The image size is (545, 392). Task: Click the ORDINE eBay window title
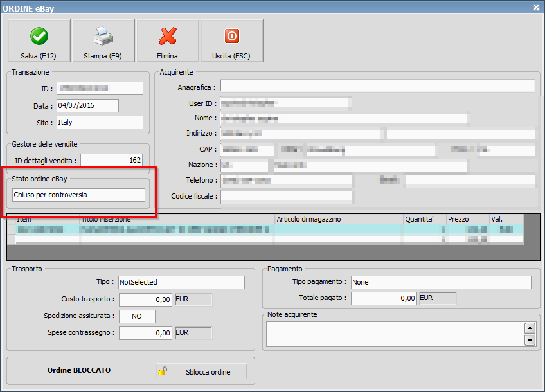point(28,9)
